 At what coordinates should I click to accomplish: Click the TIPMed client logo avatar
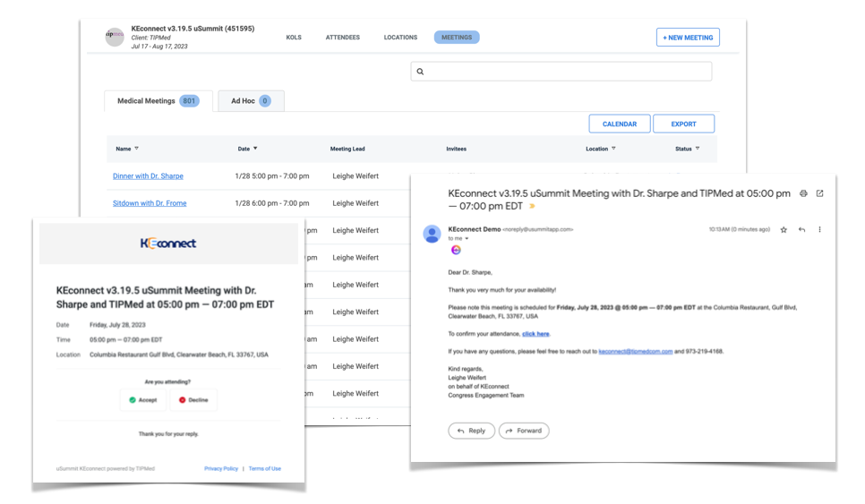click(115, 37)
